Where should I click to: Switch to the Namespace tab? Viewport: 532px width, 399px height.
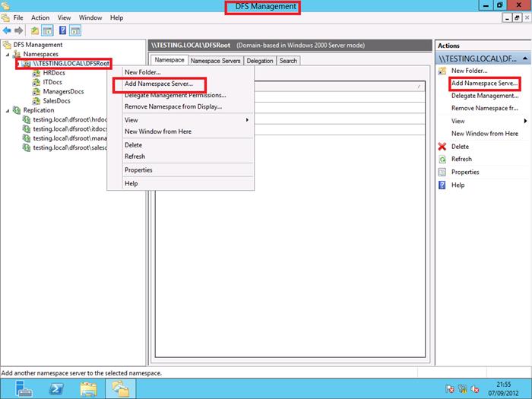click(169, 60)
